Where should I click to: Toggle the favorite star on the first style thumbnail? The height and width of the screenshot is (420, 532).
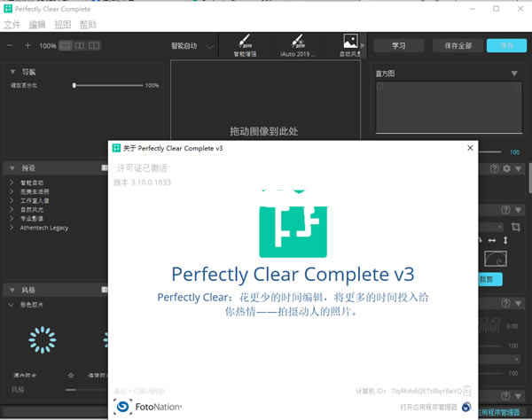(71, 376)
